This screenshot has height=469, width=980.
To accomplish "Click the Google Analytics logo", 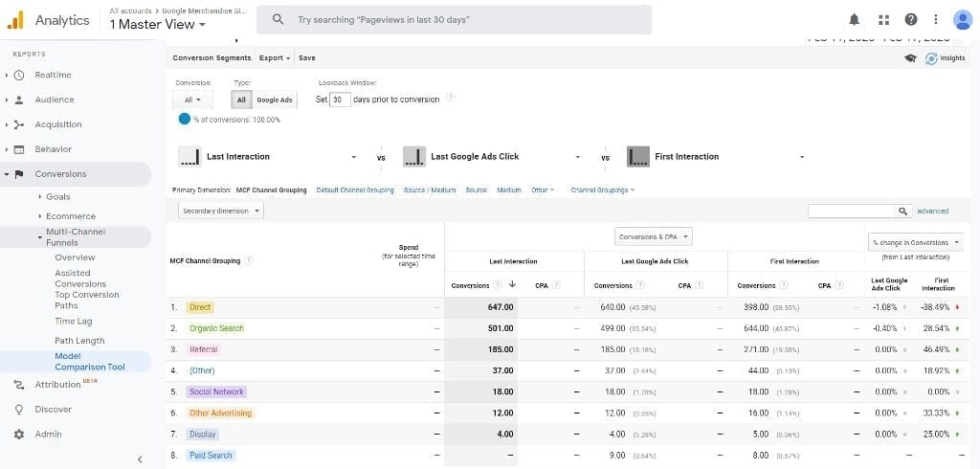I will (x=15, y=20).
